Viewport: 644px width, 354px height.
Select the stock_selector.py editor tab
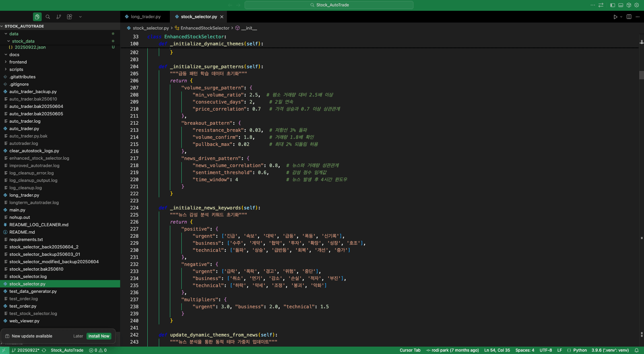click(x=199, y=17)
